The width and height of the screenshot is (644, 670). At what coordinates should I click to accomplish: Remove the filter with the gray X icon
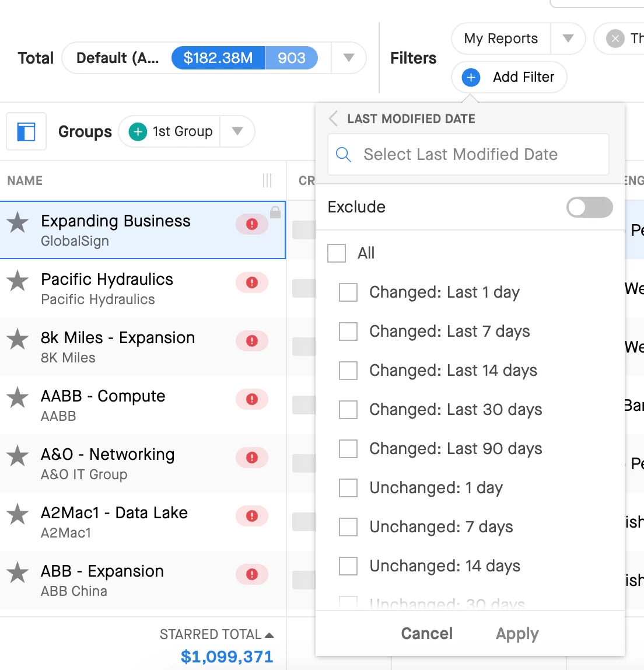point(615,39)
